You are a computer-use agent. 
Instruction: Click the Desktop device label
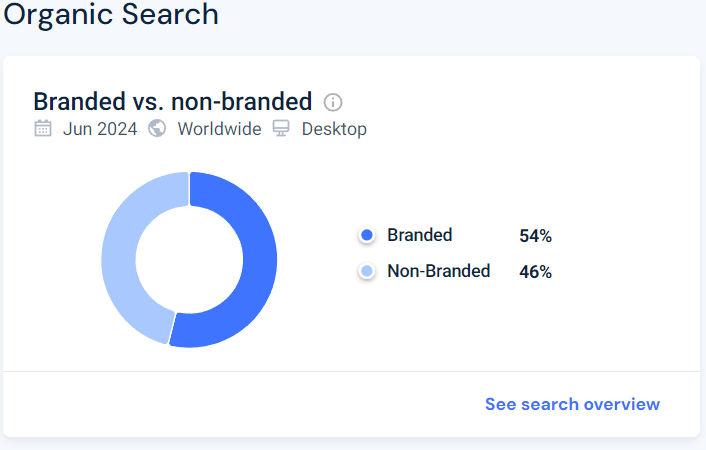click(x=334, y=129)
